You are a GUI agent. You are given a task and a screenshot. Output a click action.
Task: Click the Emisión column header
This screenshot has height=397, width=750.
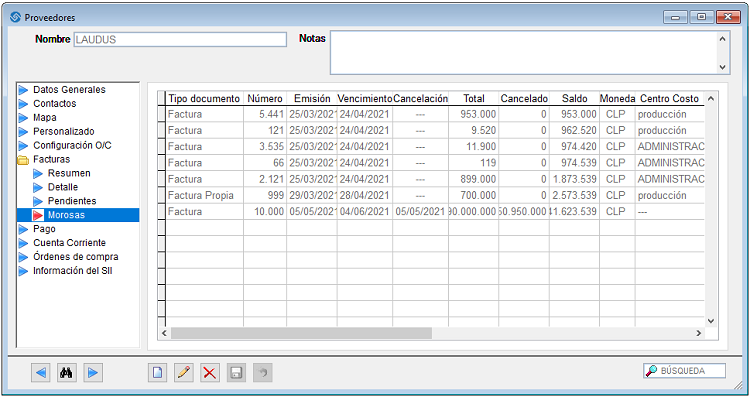tap(312, 99)
